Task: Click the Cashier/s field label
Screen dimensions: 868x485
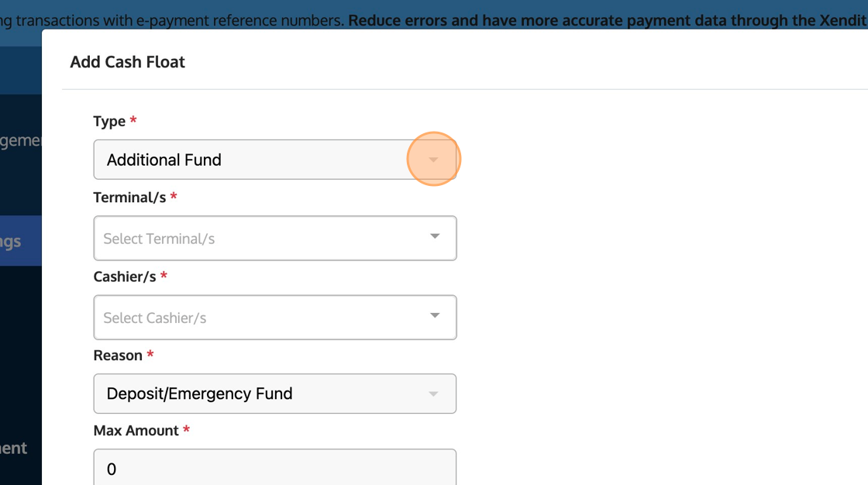Action: click(x=125, y=277)
